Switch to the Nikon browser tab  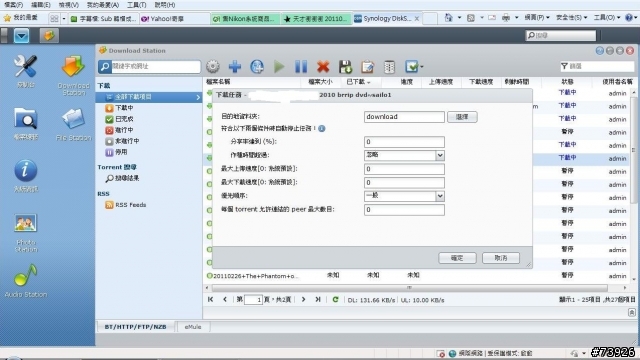[246, 19]
